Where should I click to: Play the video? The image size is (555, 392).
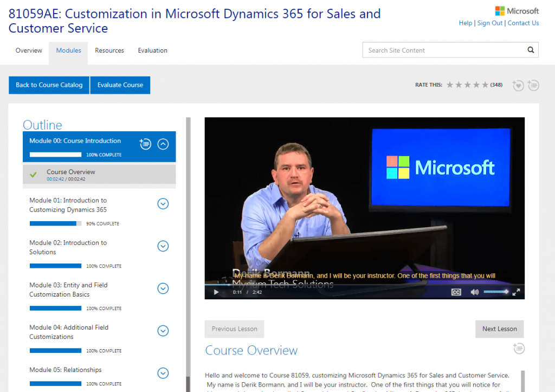(x=216, y=292)
